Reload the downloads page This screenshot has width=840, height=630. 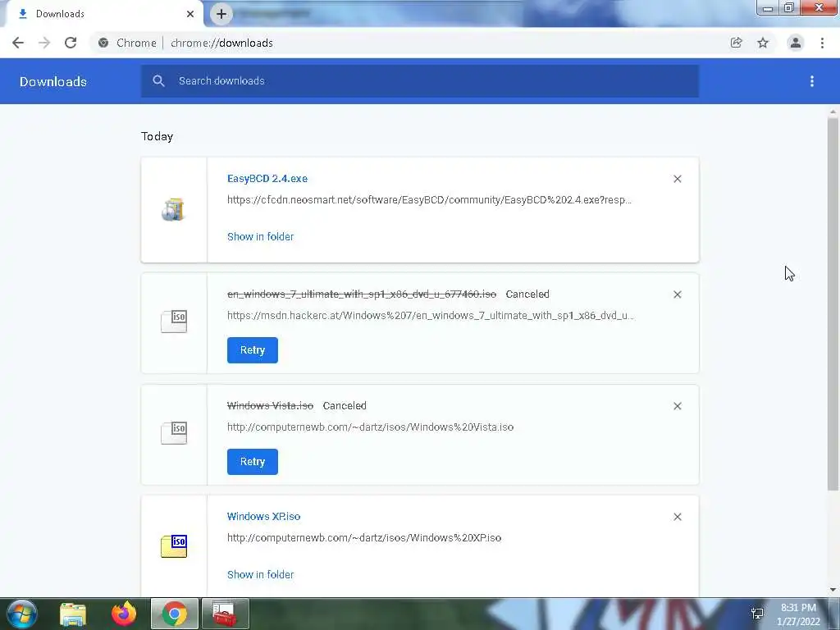[71, 43]
